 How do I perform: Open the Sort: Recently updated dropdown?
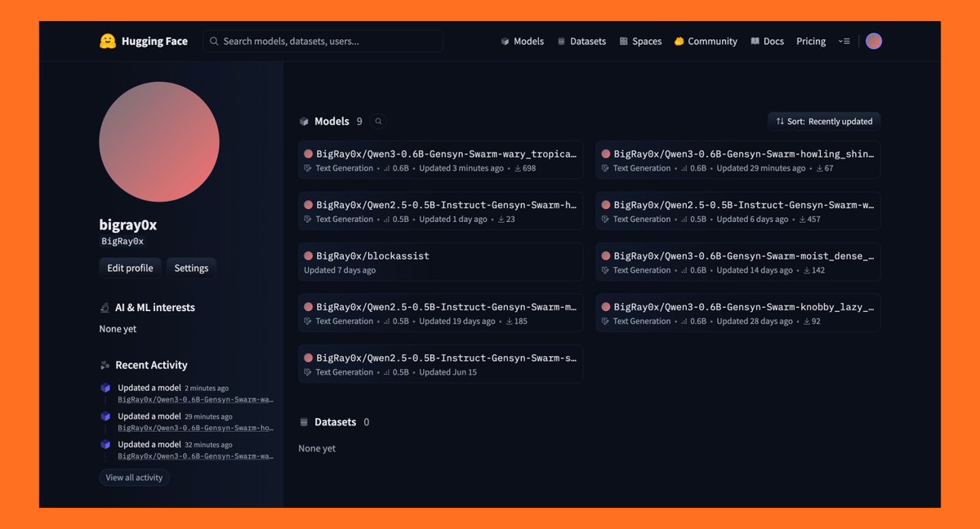tap(824, 121)
